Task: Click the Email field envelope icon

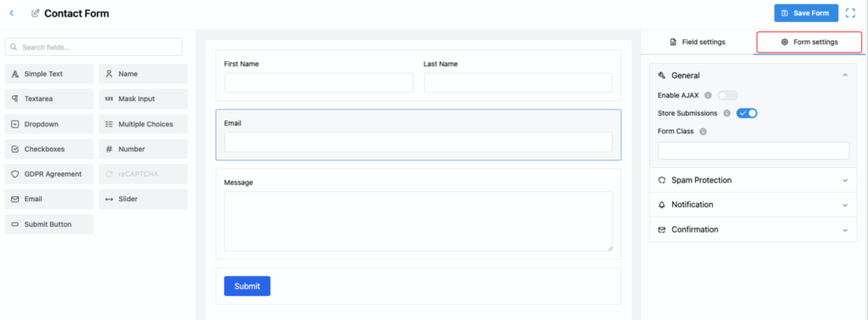Action: [x=15, y=199]
